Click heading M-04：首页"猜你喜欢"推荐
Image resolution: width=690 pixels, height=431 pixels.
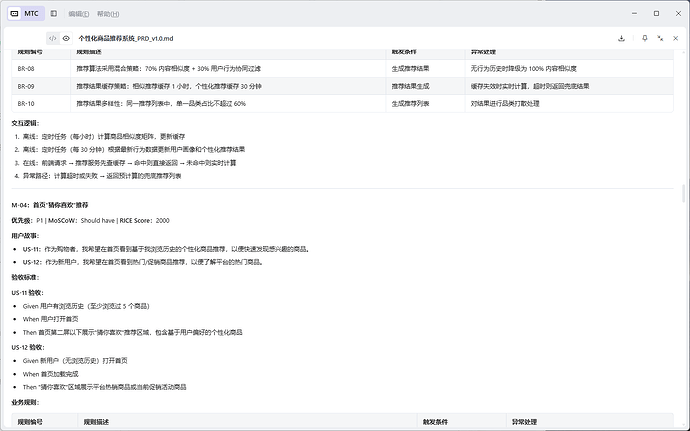pos(50,205)
